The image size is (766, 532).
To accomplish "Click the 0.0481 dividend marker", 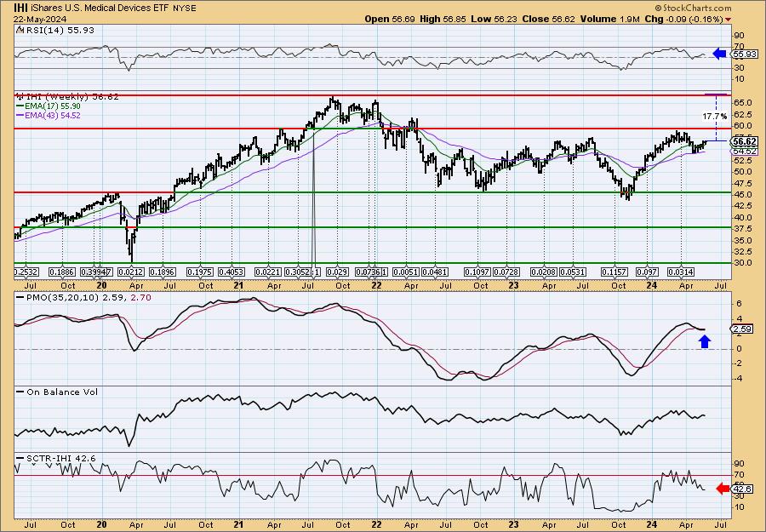I will coord(435,272).
